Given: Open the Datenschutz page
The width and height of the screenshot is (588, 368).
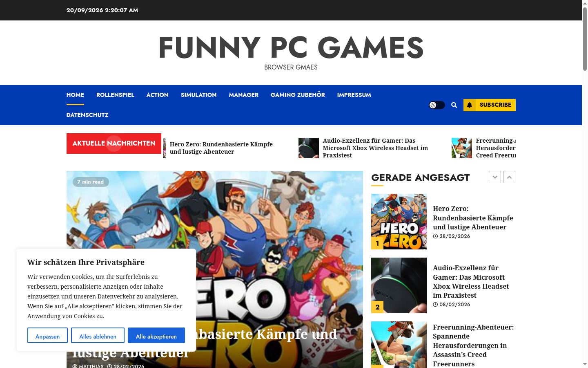Looking at the screenshot, I should tap(87, 115).
